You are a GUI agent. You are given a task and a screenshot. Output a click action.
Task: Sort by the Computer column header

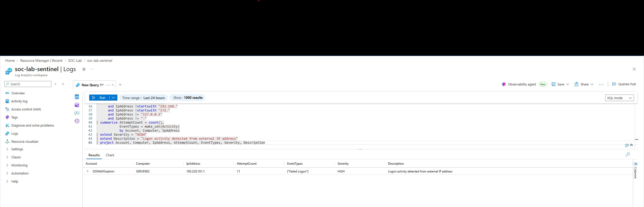143,164
